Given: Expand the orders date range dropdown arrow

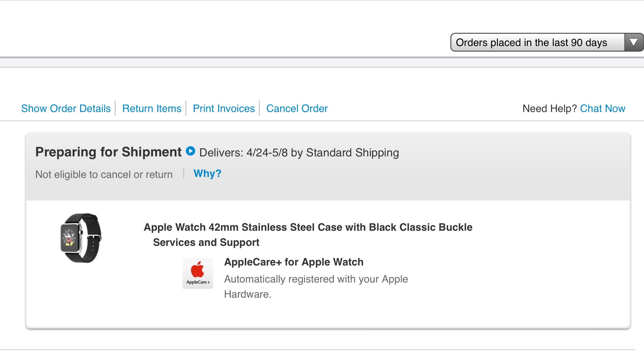Looking at the screenshot, I should (x=633, y=42).
